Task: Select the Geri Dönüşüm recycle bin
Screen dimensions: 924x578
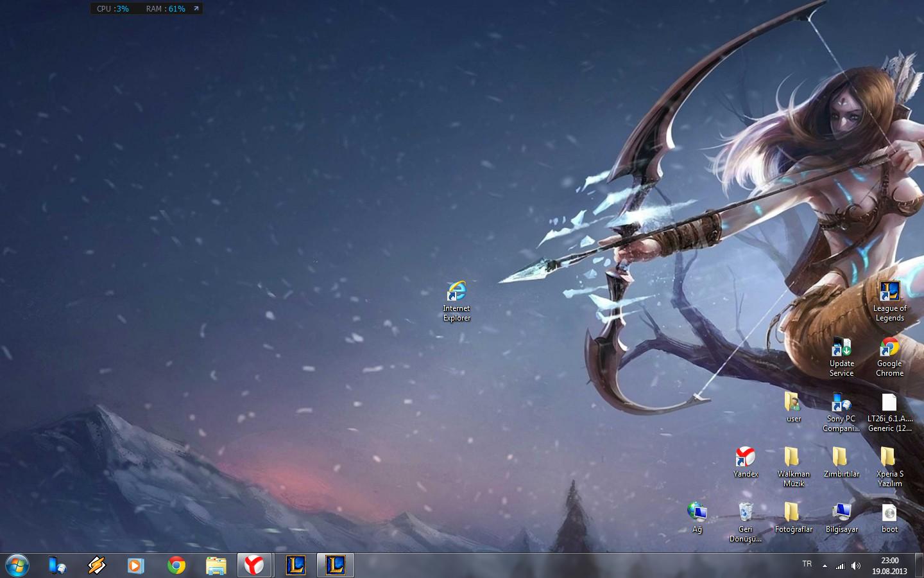Action: pyautogui.click(x=745, y=522)
